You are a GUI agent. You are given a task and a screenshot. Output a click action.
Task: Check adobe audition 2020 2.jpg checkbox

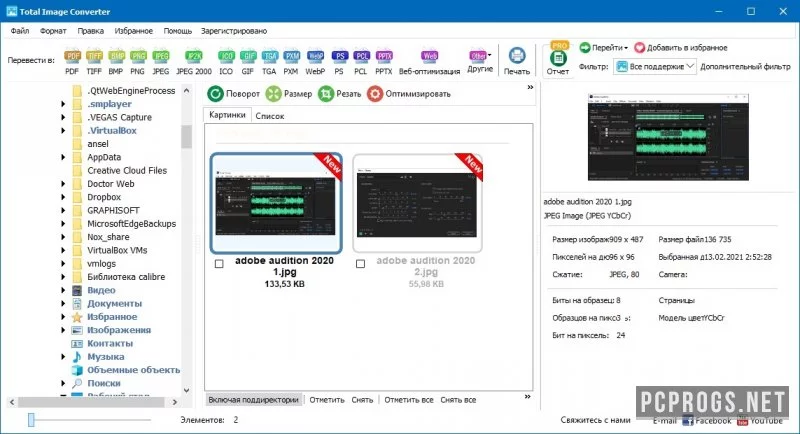pyautogui.click(x=360, y=264)
